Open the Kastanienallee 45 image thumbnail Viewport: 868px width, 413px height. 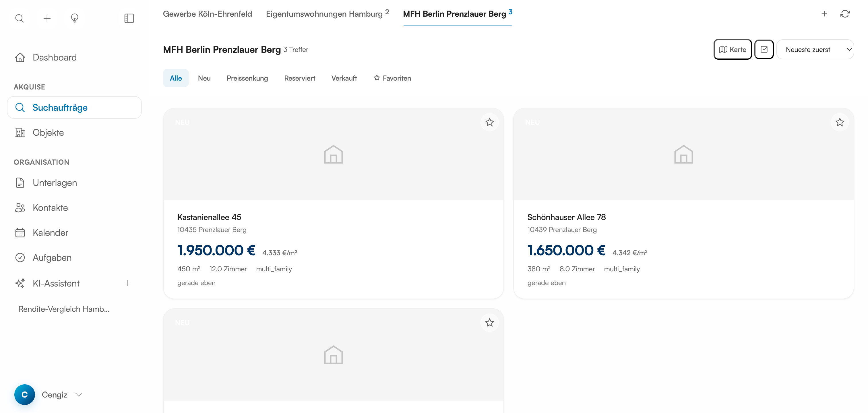(333, 155)
